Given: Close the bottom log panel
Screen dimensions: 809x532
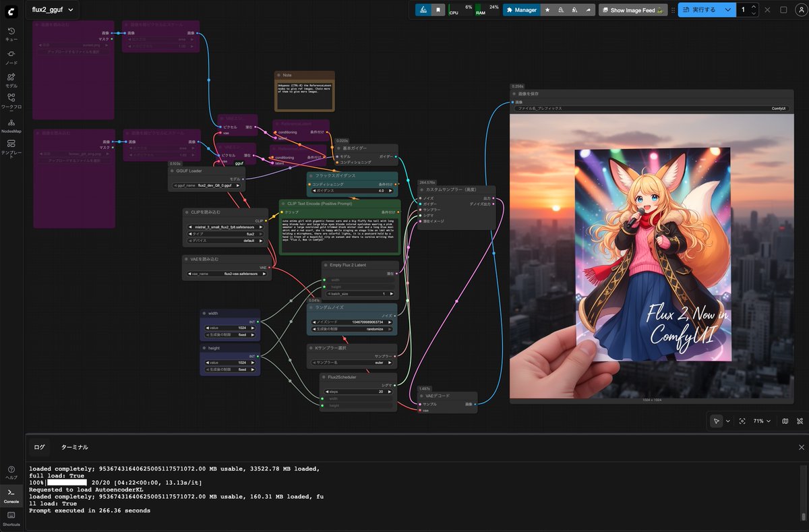Looking at the screenshot, I should tap(801, 447).
